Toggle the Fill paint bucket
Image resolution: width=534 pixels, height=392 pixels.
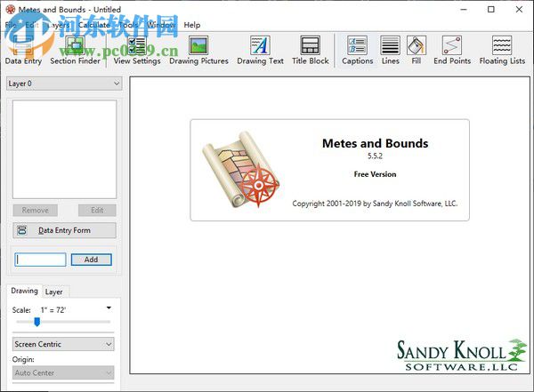[417, 50]
